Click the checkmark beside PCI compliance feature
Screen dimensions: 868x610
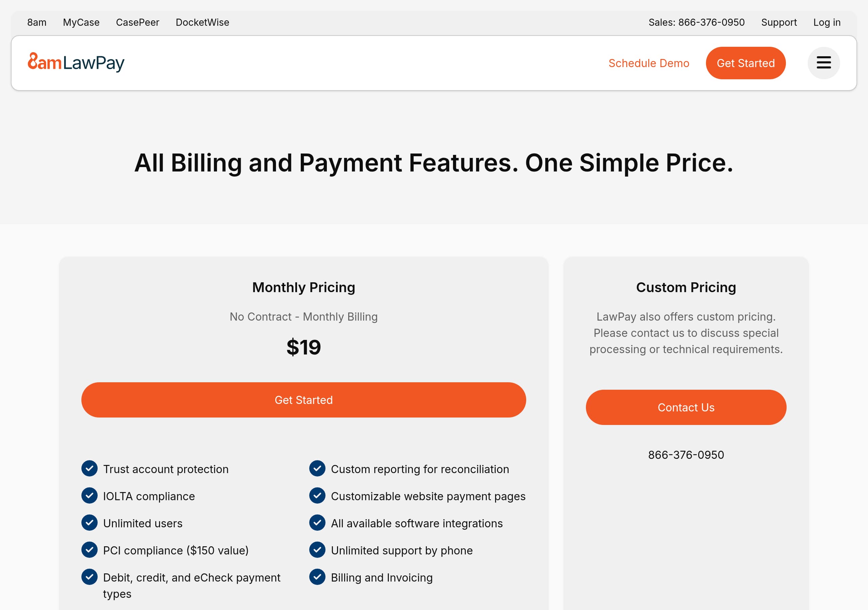point(89,550)
